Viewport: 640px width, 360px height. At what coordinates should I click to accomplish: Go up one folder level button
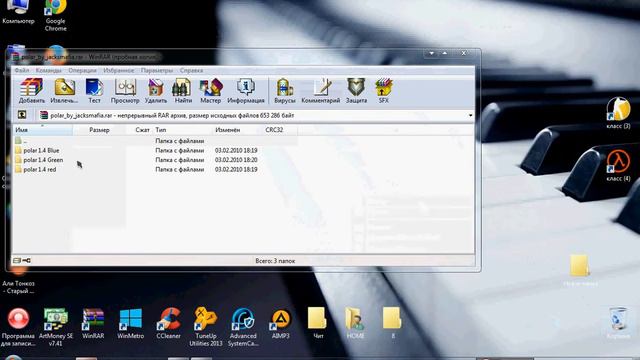[22, 115]
